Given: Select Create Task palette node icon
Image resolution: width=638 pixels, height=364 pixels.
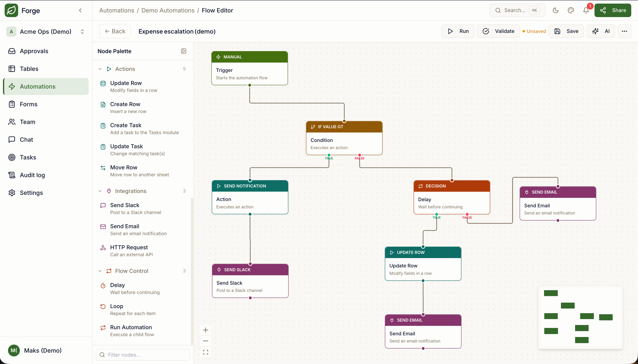Looking at the screenshot, I should point(103,126).
